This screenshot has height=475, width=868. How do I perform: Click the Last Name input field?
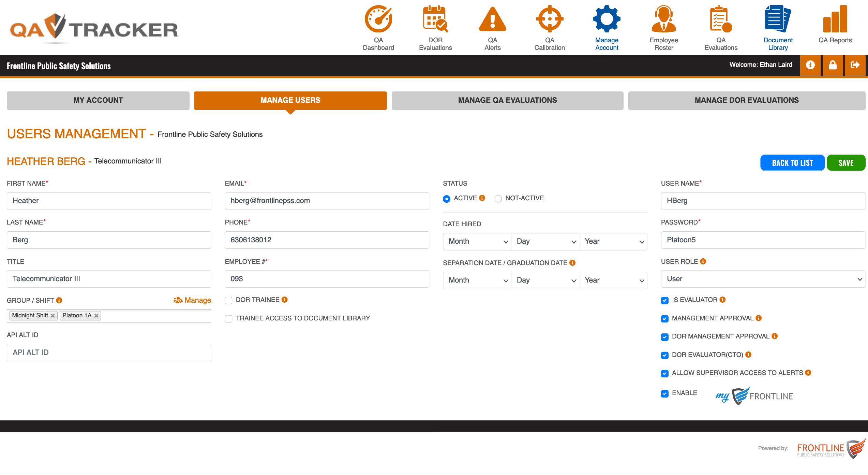109,240
